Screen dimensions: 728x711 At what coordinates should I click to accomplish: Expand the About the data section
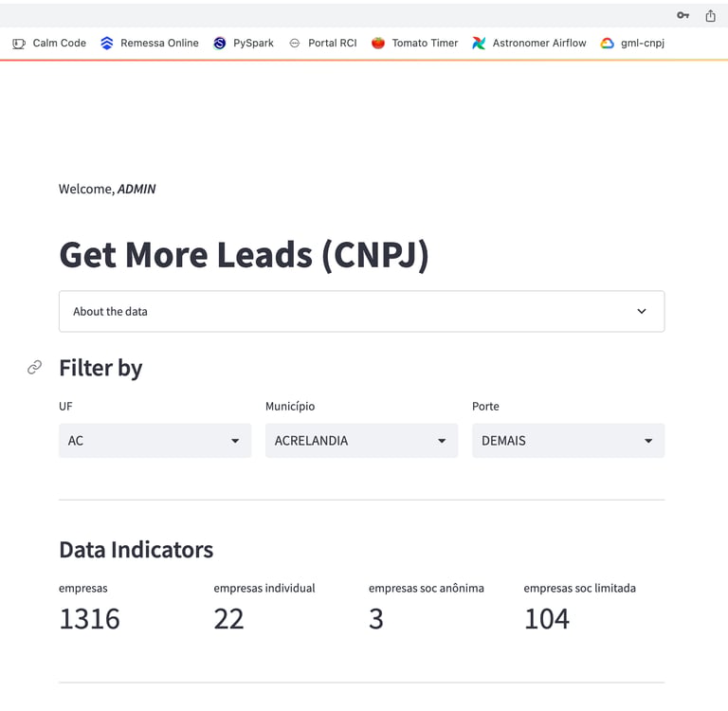pyautogui.click(x=362, y=311)
